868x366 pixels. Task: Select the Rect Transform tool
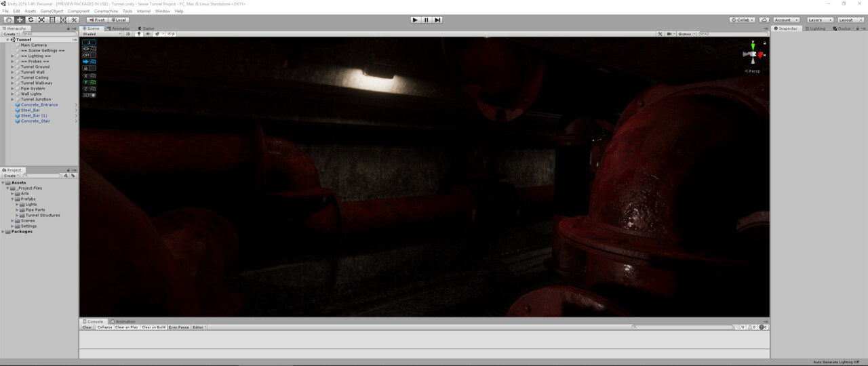pyautogui.click(x=52, y=20)
